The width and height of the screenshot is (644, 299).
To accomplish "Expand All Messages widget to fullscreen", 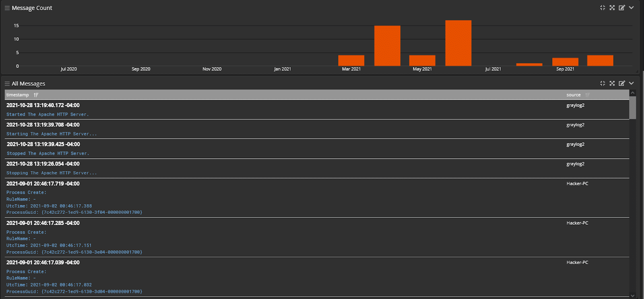I will (x=612, y=83).
